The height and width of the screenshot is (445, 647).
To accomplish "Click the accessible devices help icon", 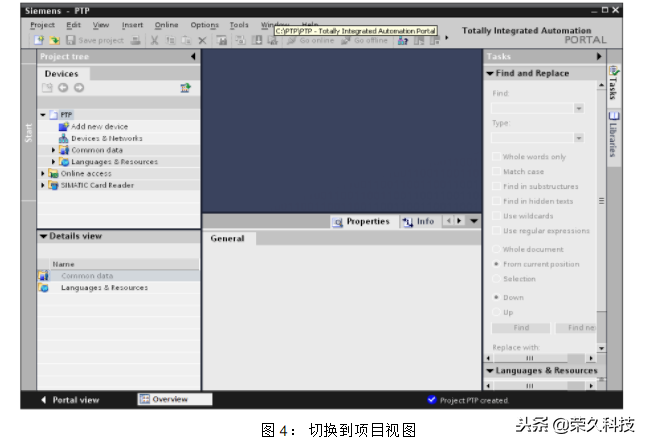I will pyautogui.click(x=403, y=40).
